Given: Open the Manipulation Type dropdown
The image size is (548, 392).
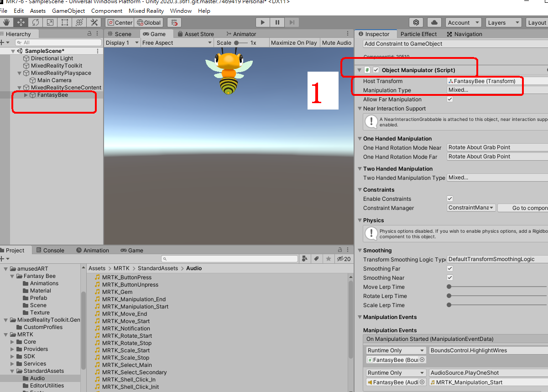Looking at the screenshot, I should click(x=497, y=90).
